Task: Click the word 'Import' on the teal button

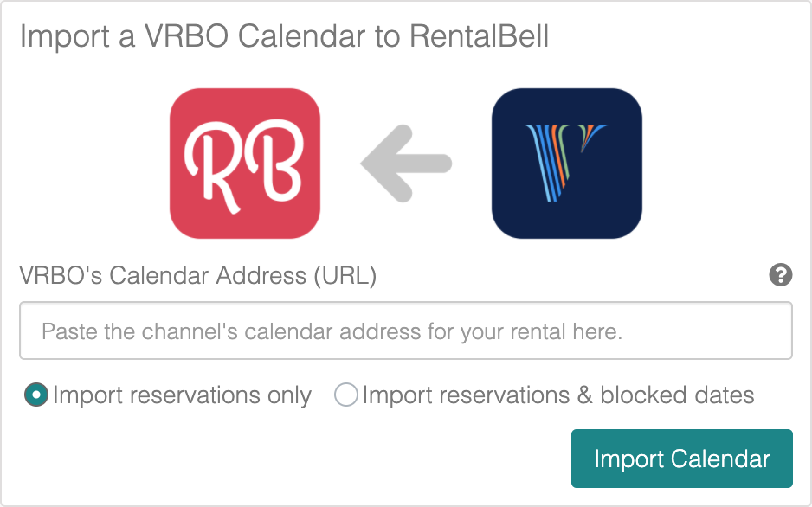Action: click(x=628, y=459)
